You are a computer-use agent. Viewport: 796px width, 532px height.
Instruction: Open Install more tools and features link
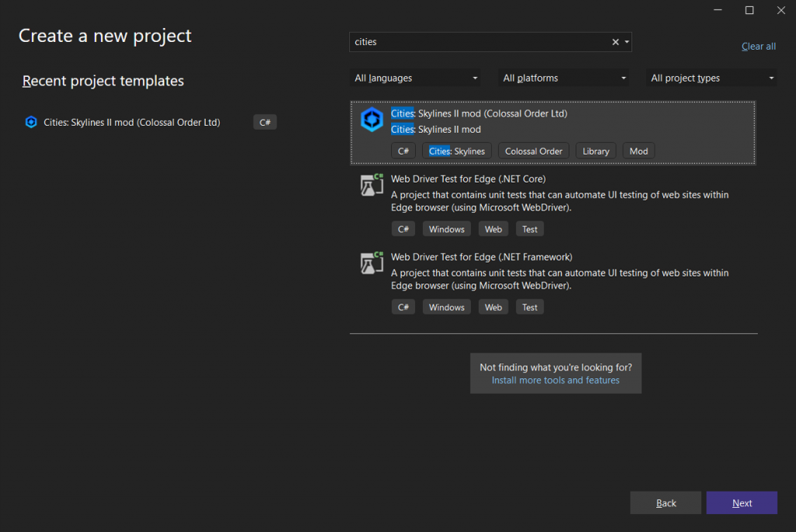(555, 381)
